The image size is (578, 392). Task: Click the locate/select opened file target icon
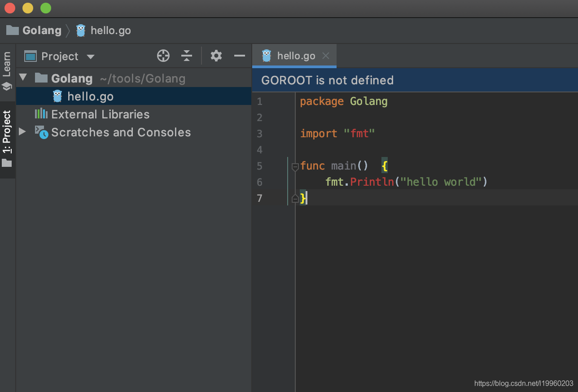point(163,56)
